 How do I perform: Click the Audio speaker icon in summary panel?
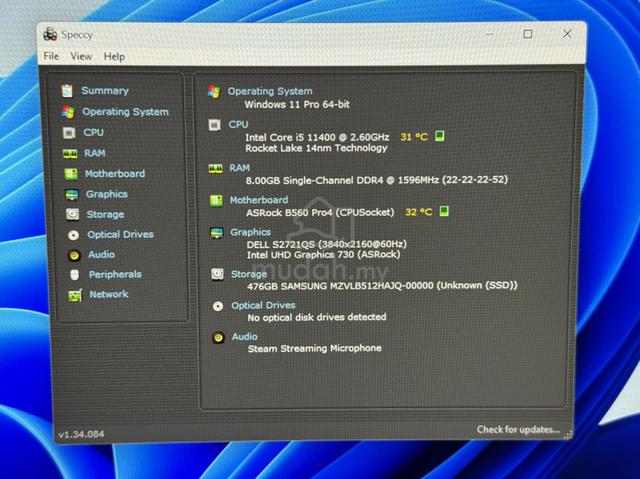[218, 337]
